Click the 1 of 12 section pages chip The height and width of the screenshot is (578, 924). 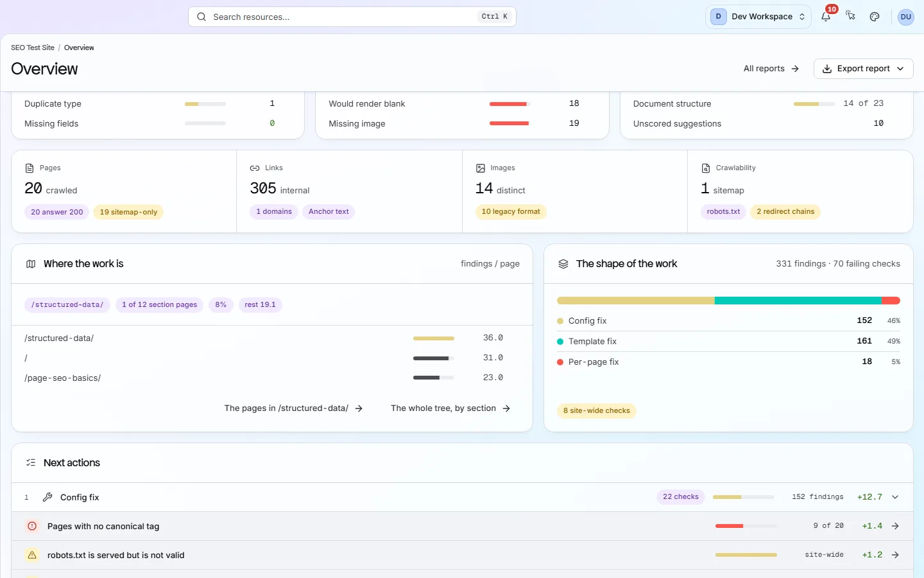(160, 305)
